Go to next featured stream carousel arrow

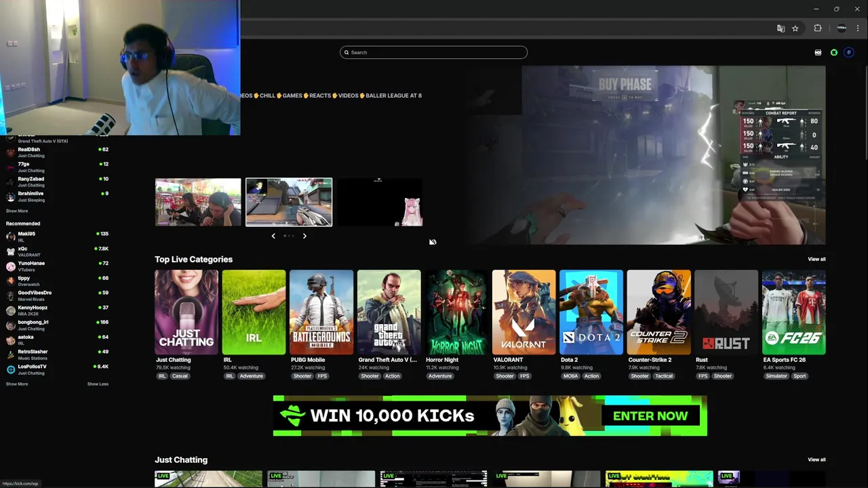(x=304, y=236)
